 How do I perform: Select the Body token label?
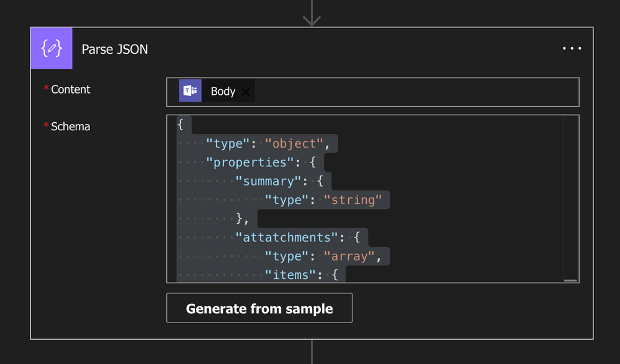pyautogui.click(x=223, y=91)
